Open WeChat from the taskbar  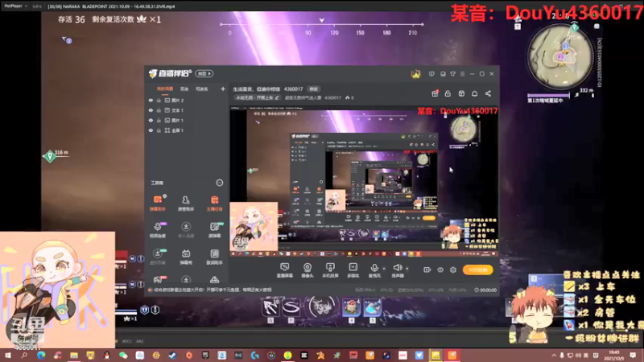[123, 356]
